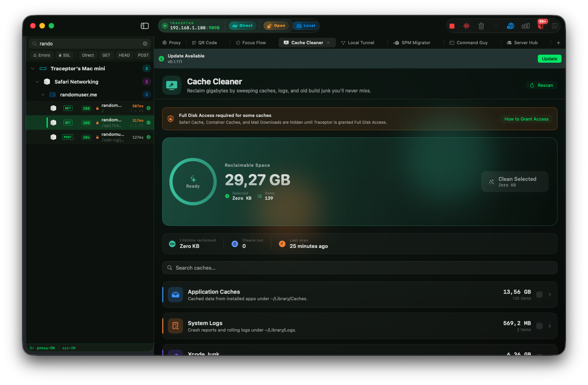The height and width of the screenshot is (385, 588).
Task: Click the blue globe icon in toolbar
Action: [x=511, y=26]
